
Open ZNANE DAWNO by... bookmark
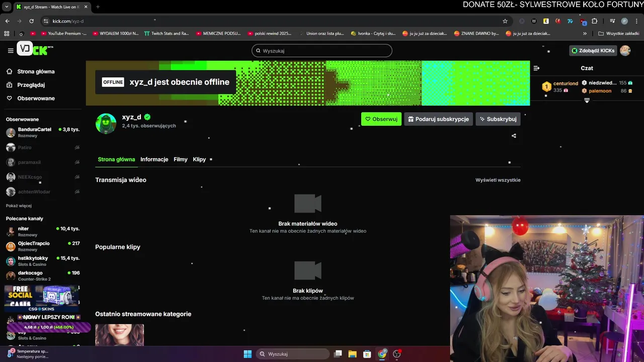pyautogui.click(x=476, y=34)
